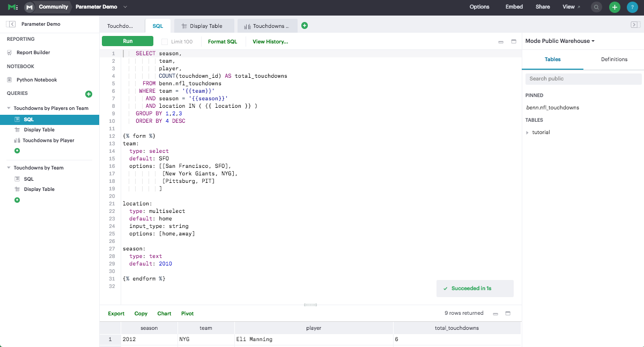This screenshot has width=644, height=347.
Task: Click the season column header
Action: (149, 328)
